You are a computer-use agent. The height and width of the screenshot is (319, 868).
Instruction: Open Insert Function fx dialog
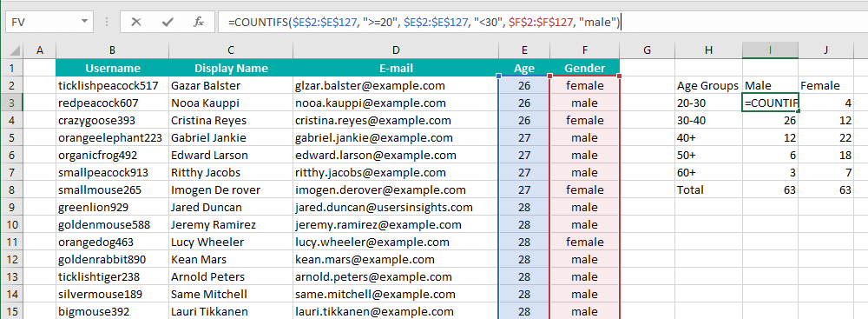point(200,23)
